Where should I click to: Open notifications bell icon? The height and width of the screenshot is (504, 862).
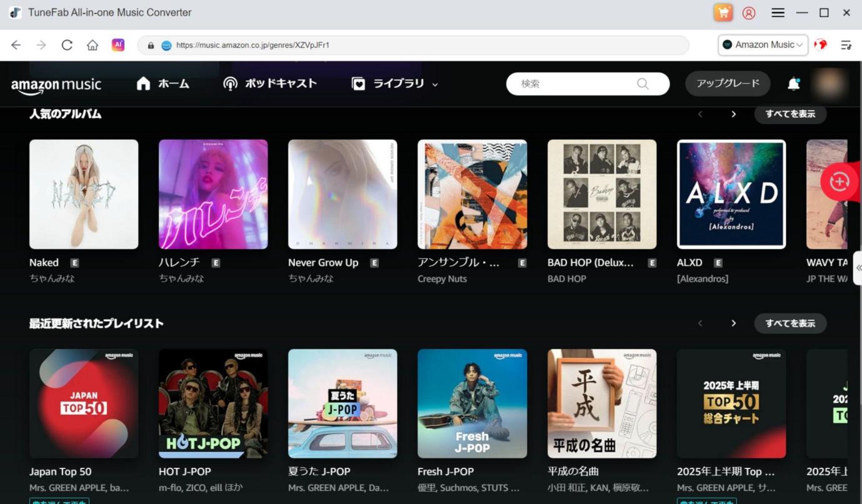coord(793,84)
